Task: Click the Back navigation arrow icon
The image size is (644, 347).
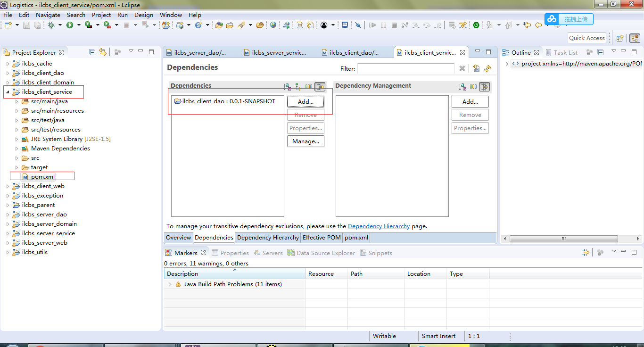Action: pos(538,25)
